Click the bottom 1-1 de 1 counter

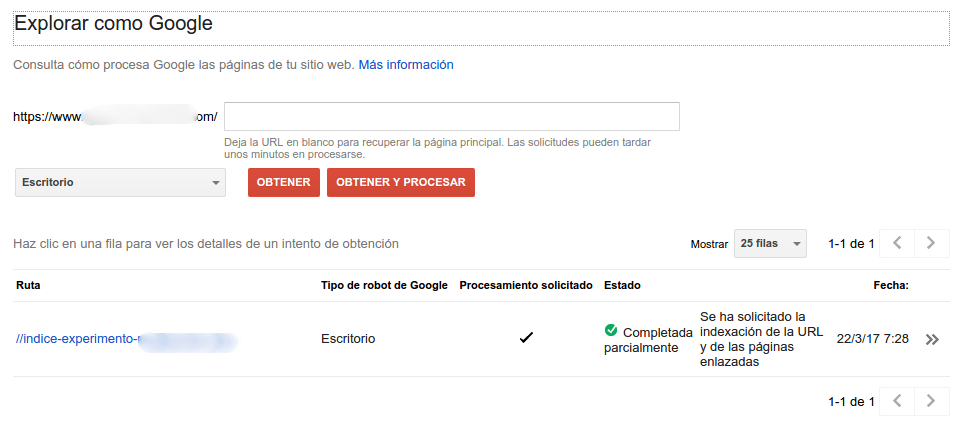pos(851,402)
